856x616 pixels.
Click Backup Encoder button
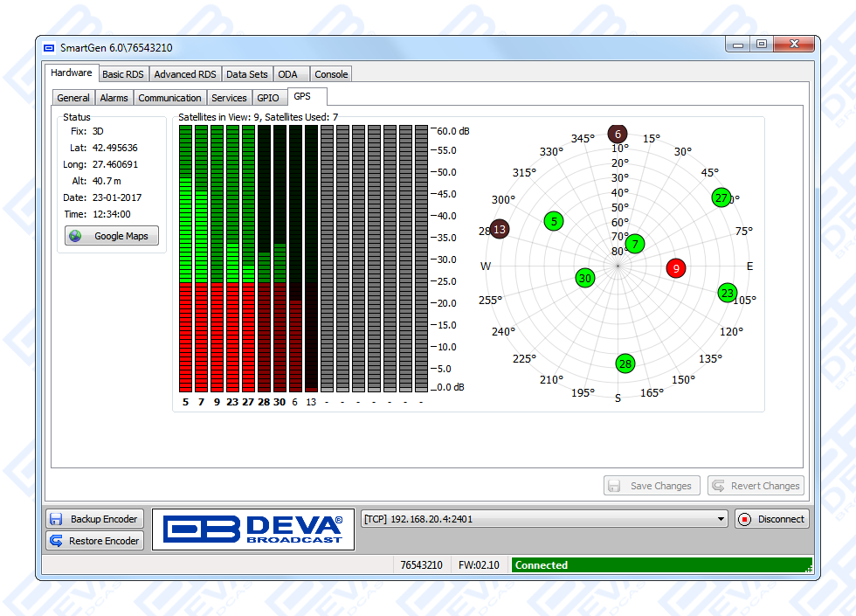click(x=94, y=519)
